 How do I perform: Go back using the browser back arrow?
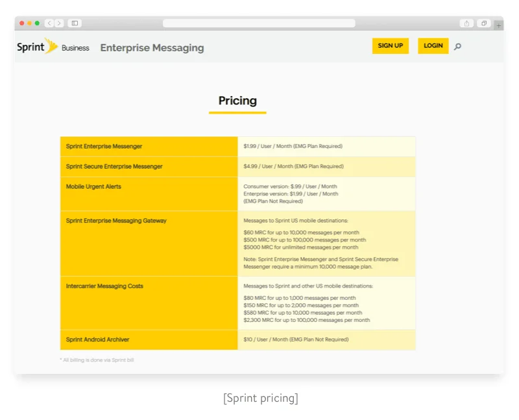pos(49,23)
